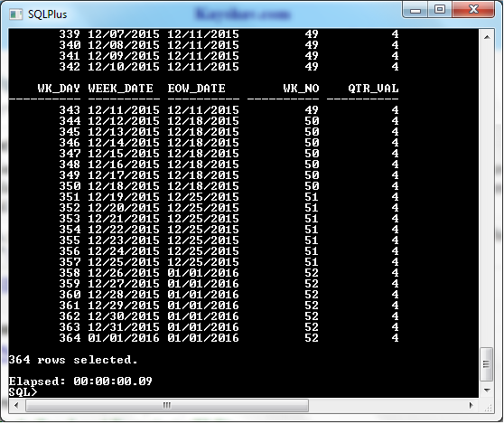The image size is (504, 424).
Task: Click week date 01/01/2016 in row 364
Action: point(124,338)
